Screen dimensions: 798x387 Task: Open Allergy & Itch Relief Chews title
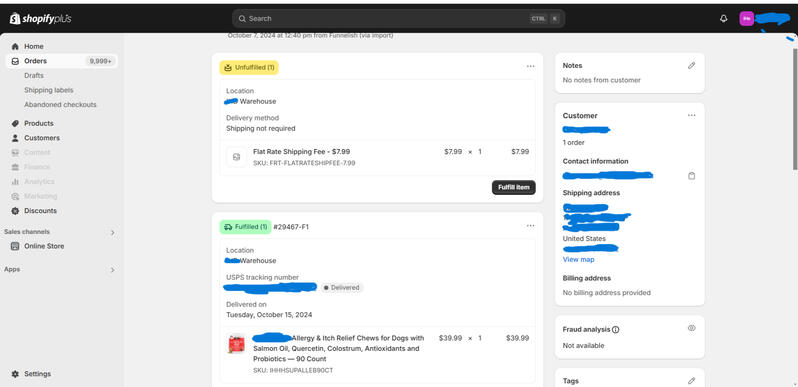click(338, 349)
